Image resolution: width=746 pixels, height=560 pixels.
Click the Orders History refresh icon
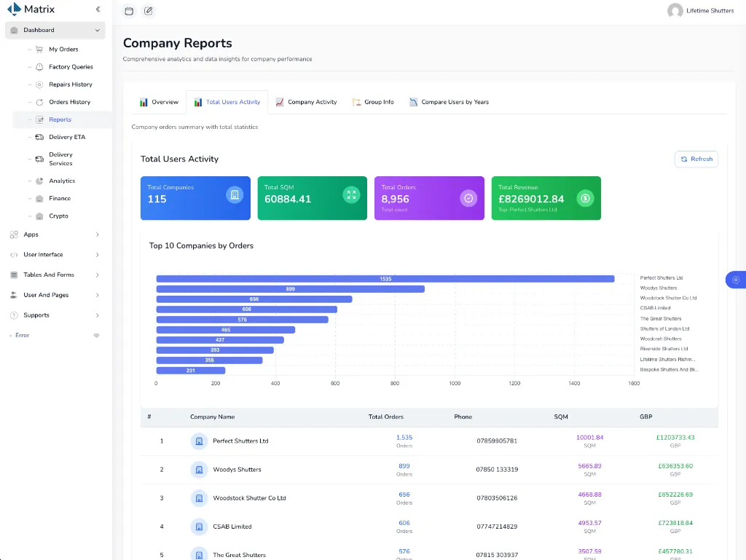pos(39,102)
